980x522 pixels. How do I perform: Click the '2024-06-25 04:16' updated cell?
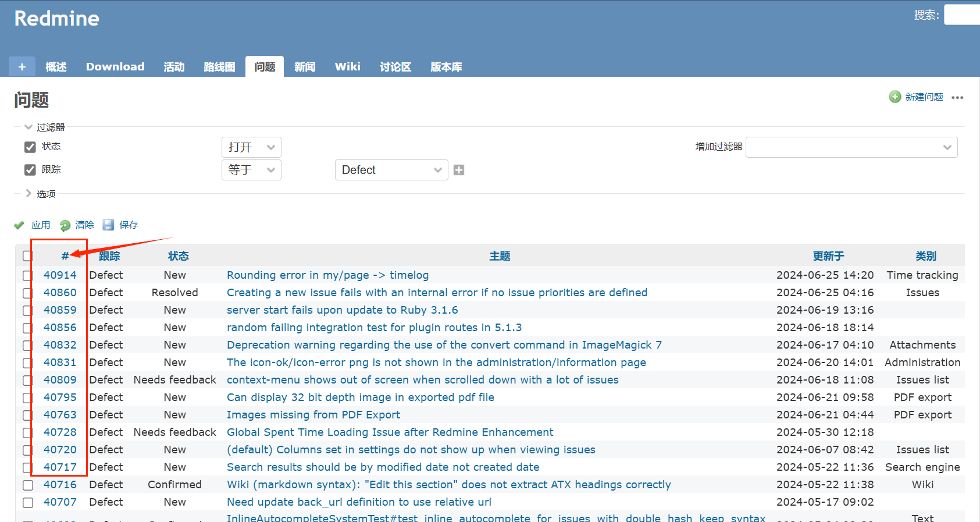click(x=825, y=293)
